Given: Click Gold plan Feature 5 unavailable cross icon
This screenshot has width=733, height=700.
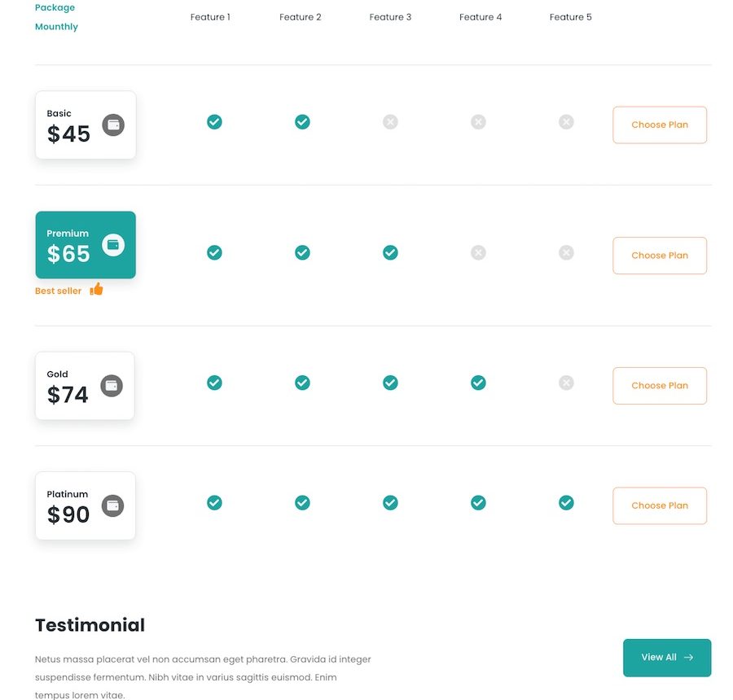Looking at the screenshot, I should click(x=566, y=383).
